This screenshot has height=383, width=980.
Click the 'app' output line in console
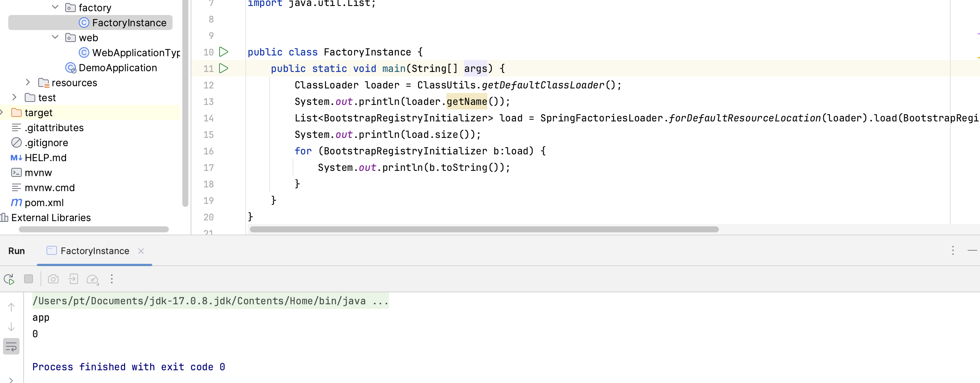coord(41,318)
